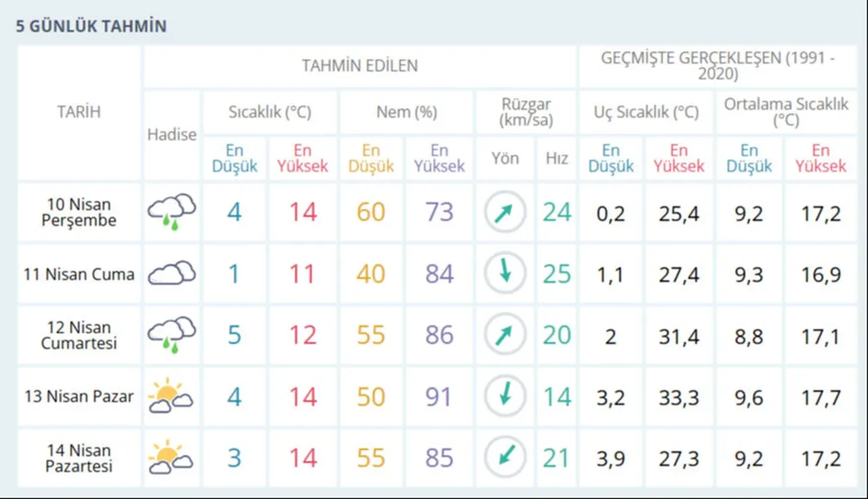This screenshot has height=499, width=868.
Task: Click the record high temperature 33,3
Action: 679,397
